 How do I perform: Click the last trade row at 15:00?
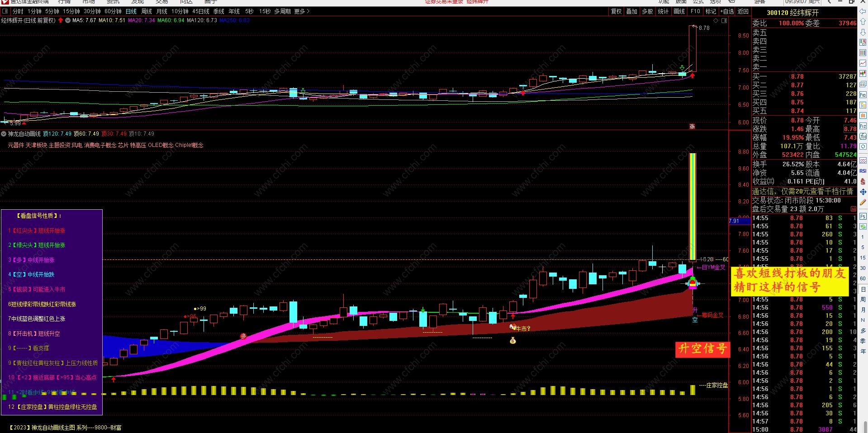point(804,429)
